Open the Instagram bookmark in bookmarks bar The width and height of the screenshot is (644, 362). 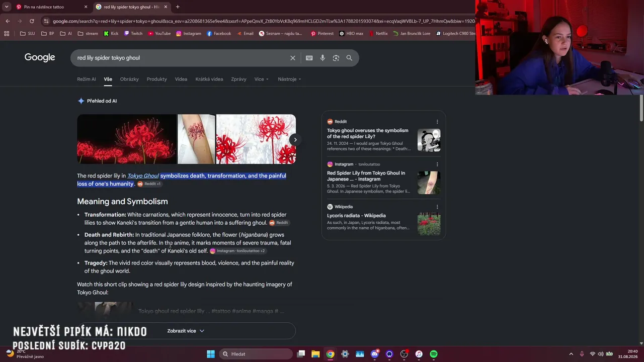coord(189,34)
